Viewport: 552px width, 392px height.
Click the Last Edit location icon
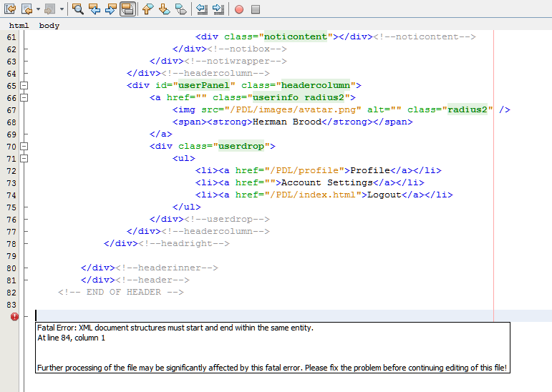9,9
